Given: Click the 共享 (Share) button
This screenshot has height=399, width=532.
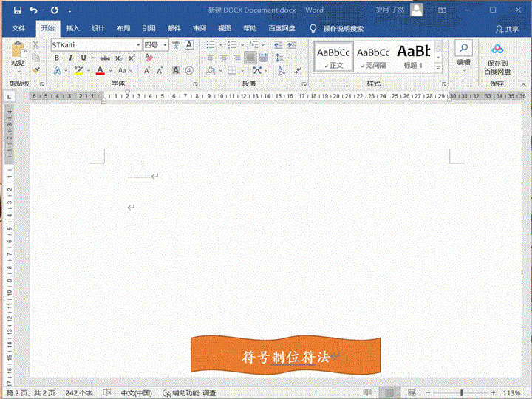Looking at the screenshot, I should (x=507, y=28).
